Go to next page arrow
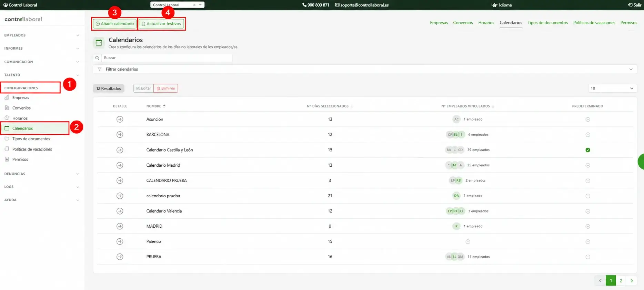Viewport: 644px width, 290px height. coord(632,281)
